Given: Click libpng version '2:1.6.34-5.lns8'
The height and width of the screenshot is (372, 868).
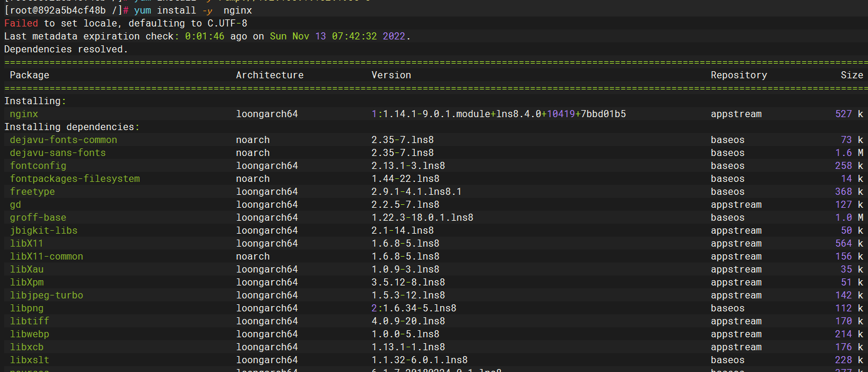Looking at the screenshot, I should coord(414,308).
